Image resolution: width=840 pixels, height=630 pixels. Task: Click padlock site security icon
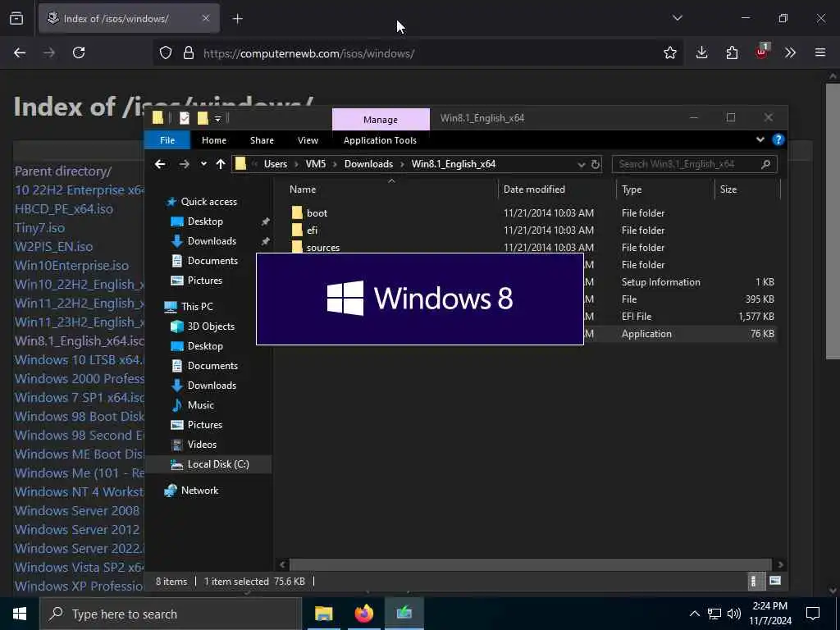[x=188, y=52]
